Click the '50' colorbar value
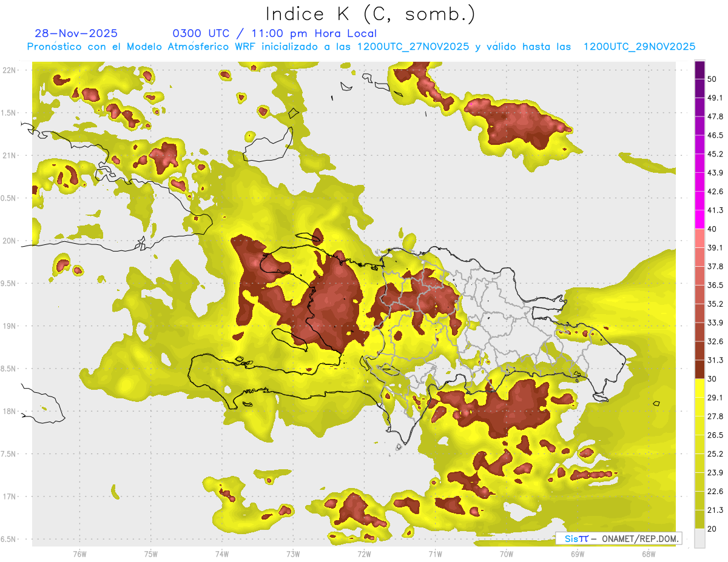 pos(712,79)
